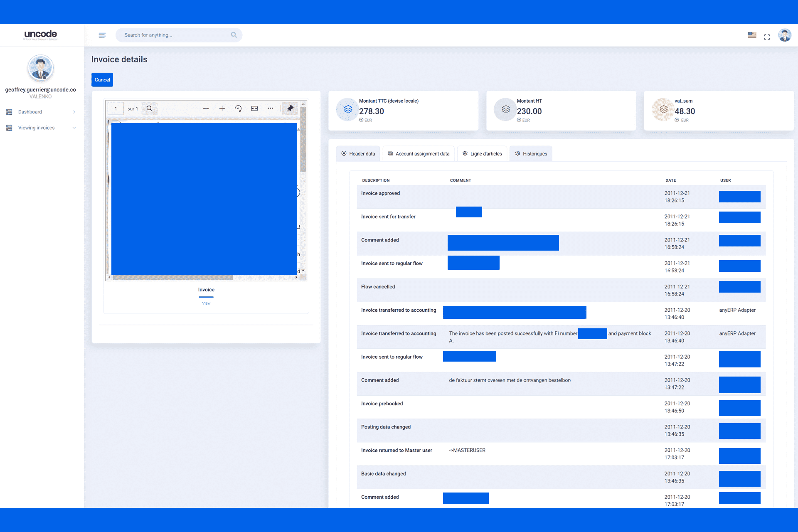
Task: Click the zoom-in magnifier icon in PDF viewer
Action: (222, 108)
